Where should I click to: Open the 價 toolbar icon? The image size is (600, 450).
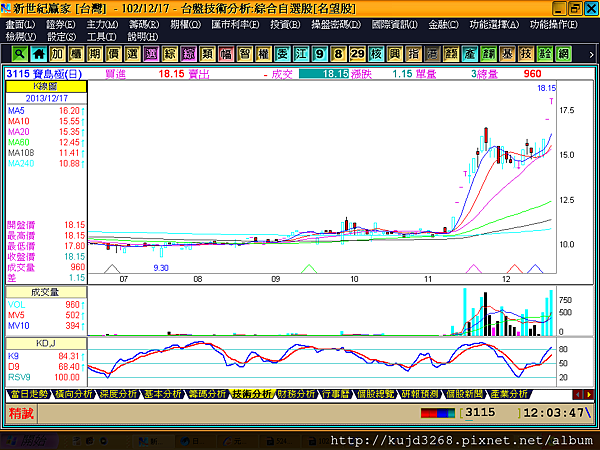(x=113, y=54)
